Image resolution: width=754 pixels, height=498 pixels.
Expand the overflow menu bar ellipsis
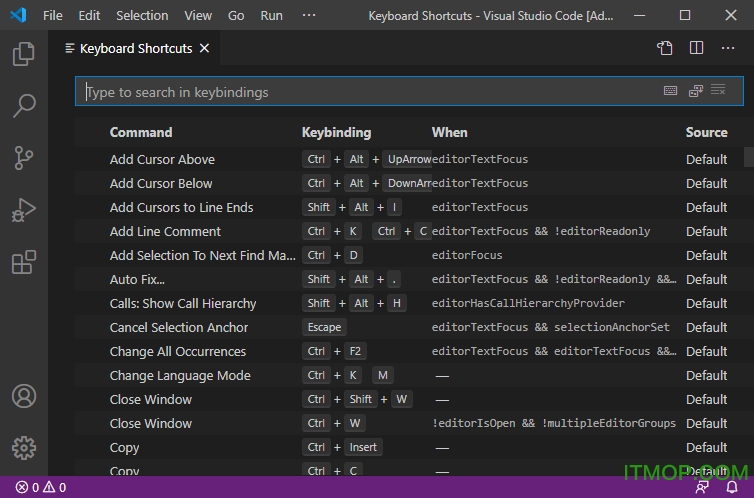[309, 15]
